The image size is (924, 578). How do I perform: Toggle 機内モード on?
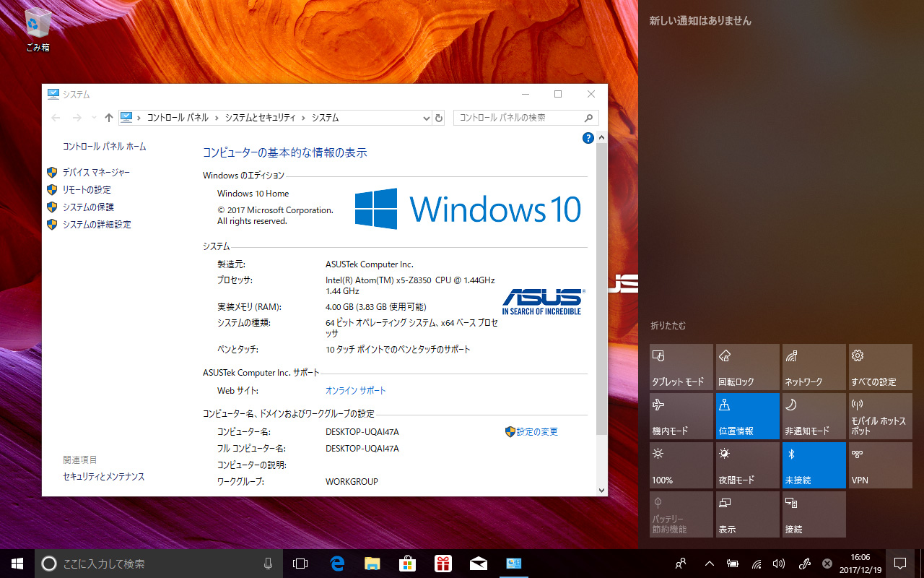(x=681, y=415)
